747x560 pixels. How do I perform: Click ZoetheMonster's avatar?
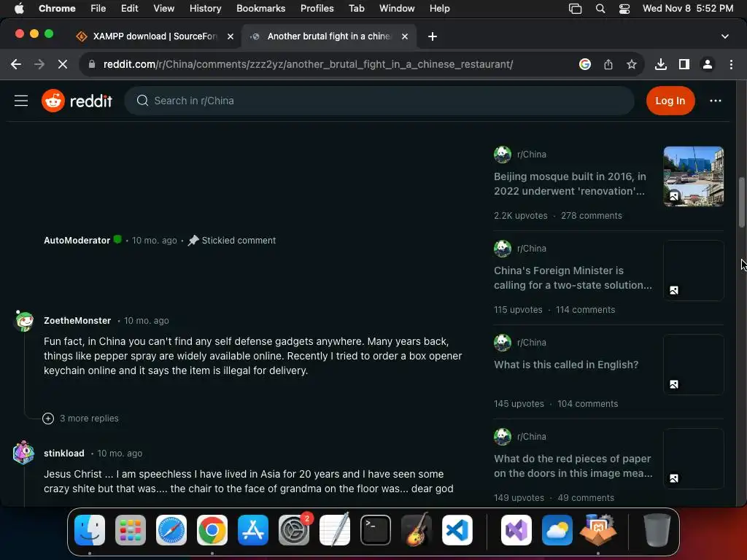pos(24,321)
